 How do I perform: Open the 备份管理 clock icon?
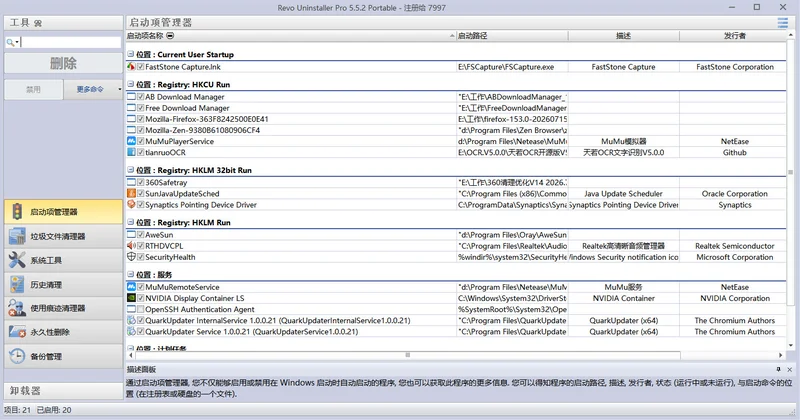17,356
